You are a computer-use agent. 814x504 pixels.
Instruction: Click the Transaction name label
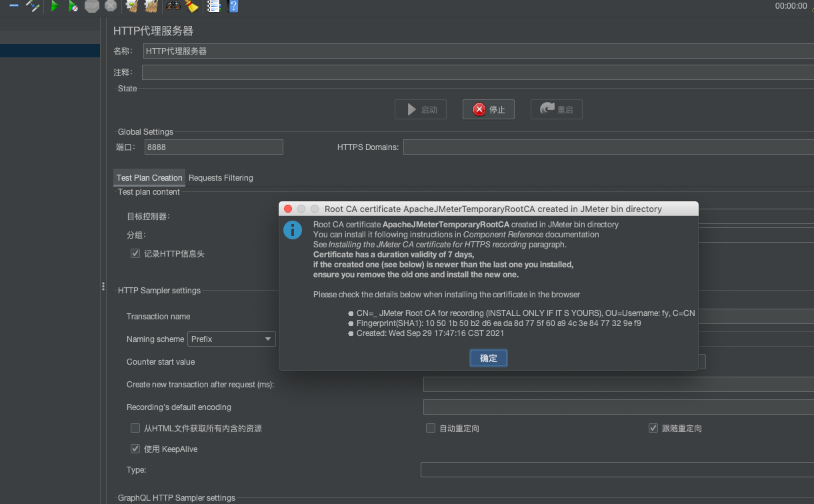pyautogui.click(x=158, y=317)
